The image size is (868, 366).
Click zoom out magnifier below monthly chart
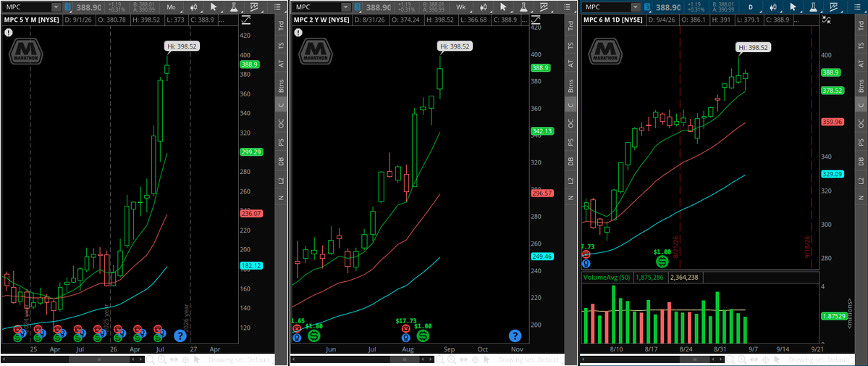(151, 359)
